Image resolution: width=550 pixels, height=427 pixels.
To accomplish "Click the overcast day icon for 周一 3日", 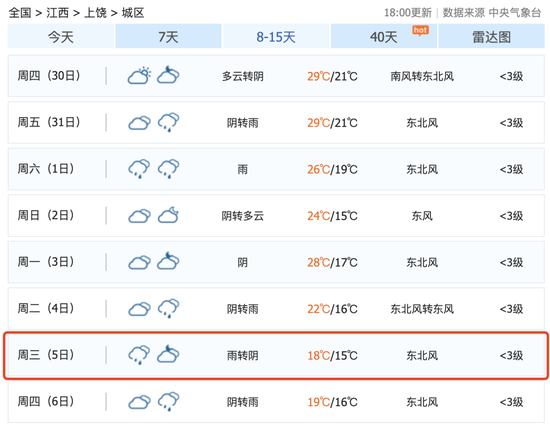I will [139, 262].
